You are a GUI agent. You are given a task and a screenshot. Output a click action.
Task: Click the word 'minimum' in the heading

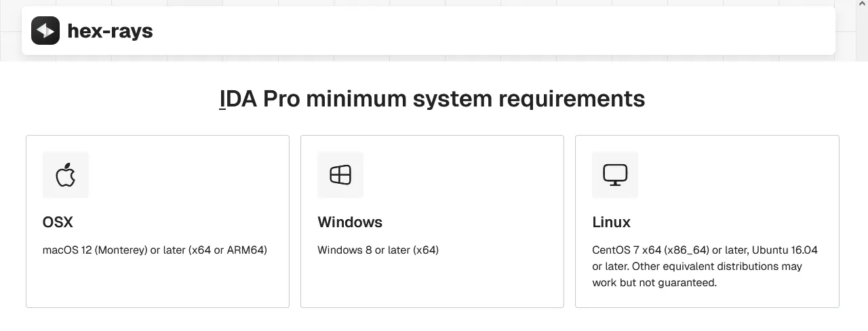click(x=356, y=99)
